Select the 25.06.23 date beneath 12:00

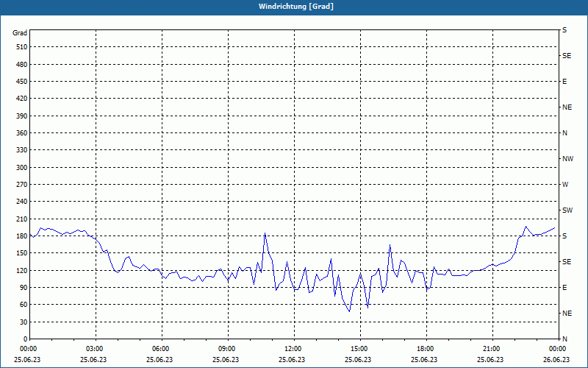point(292,360)
